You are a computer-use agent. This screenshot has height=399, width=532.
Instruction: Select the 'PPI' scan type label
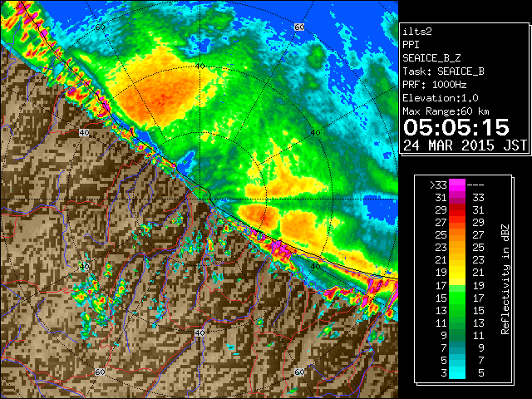[411, 45]
